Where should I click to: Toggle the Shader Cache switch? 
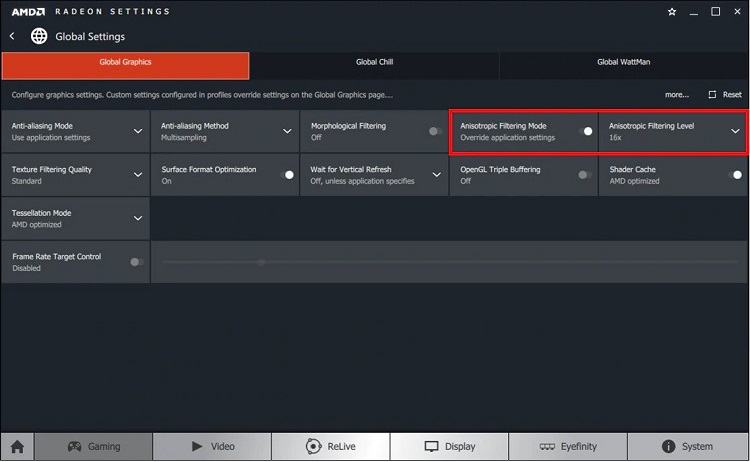(x=735, y=175)
